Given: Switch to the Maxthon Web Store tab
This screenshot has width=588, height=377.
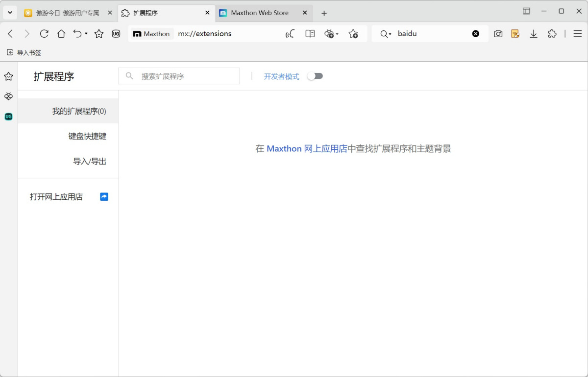Looking at the screenshot, I should pos(260,13).
